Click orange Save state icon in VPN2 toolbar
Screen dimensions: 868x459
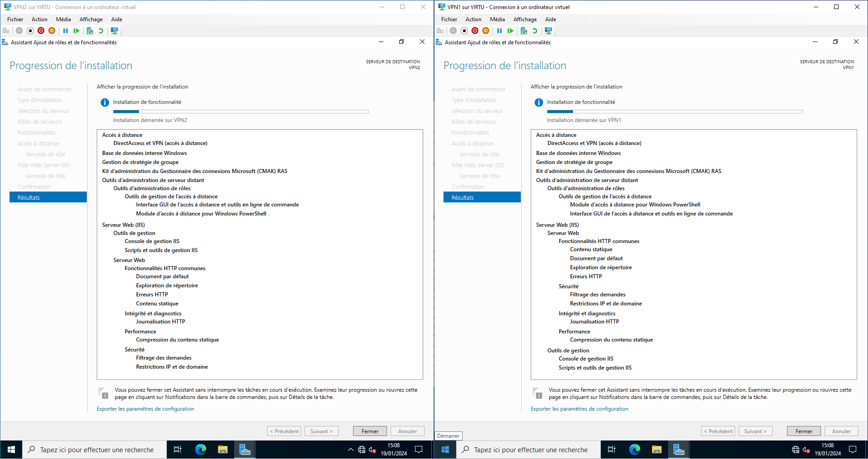point(52,31)
